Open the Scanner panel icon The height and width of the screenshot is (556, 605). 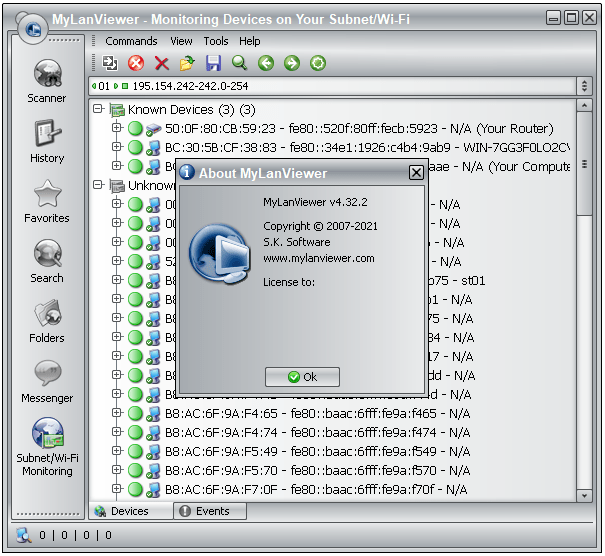[47, 73]
